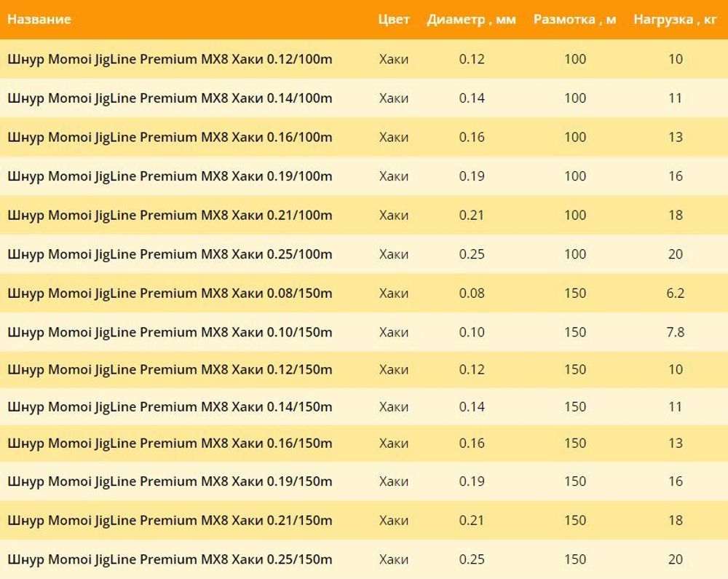Click the Цвет column header
The height and width of the screenshot is (579, 728).
click(394, 20)
